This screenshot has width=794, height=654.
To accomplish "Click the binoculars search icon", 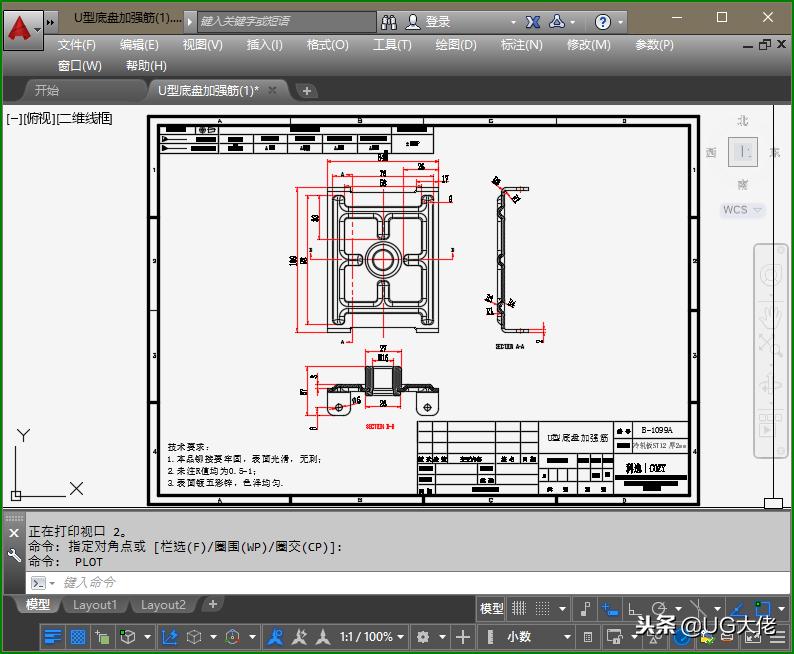I will 388,22.
